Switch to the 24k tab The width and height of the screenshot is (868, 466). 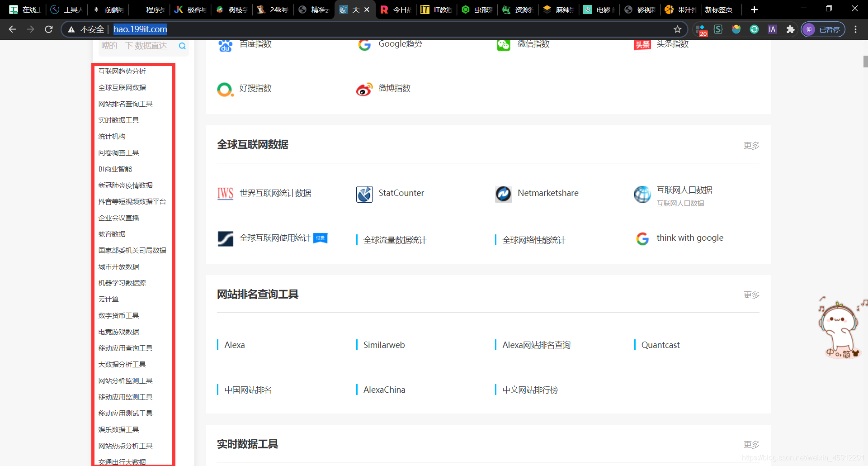pyautogui.click(x=273, y=10)
